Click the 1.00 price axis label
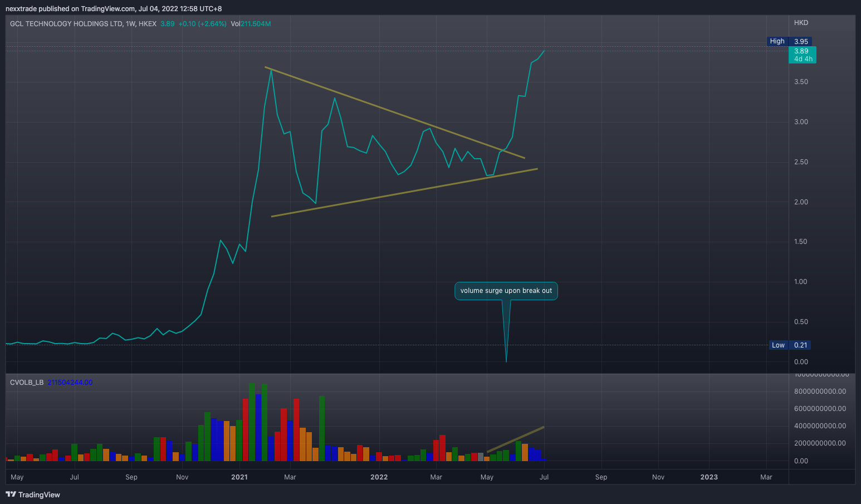This screenshot has width=861, height=504. pos(801,282)
